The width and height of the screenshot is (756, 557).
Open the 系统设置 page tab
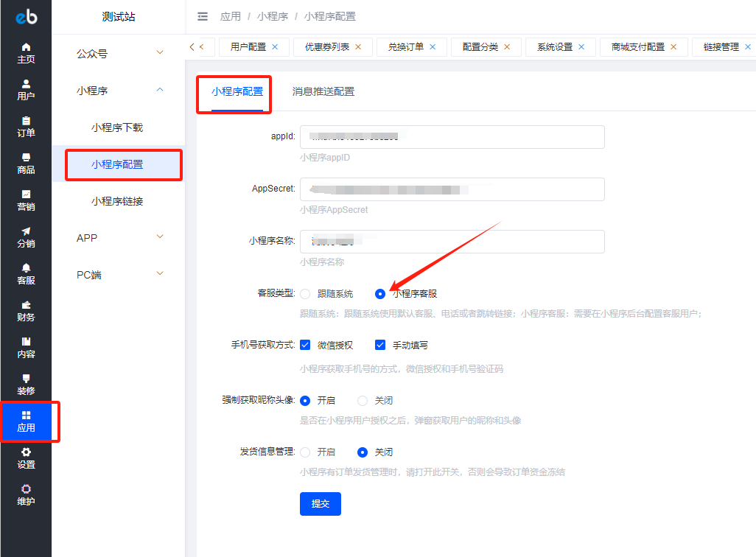click(x=554, y=46)
